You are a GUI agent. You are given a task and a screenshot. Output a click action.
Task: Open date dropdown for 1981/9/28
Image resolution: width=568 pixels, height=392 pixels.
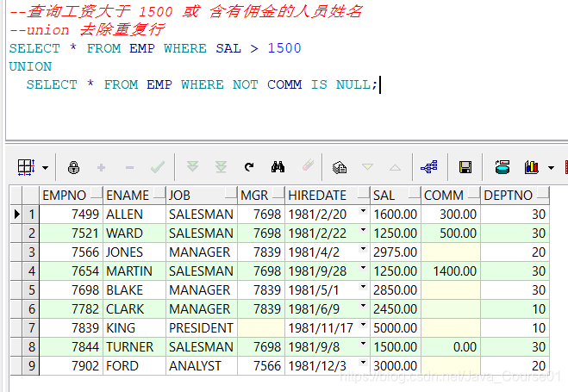[363, 267]
